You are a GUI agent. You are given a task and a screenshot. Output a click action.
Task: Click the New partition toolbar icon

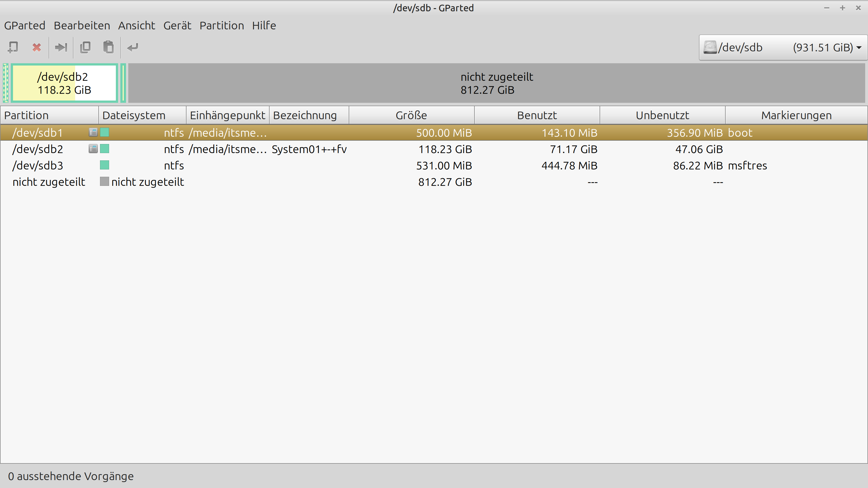click(x=13, y=47)
